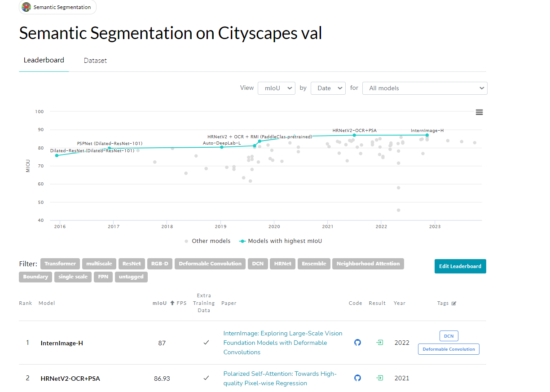Filter by RGB-D tag
This screenshot has height=392, width=550.
coord(160,264)
